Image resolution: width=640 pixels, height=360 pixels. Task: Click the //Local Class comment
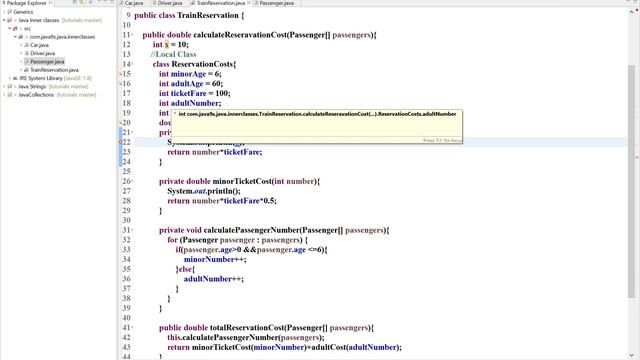coord(173,54)
